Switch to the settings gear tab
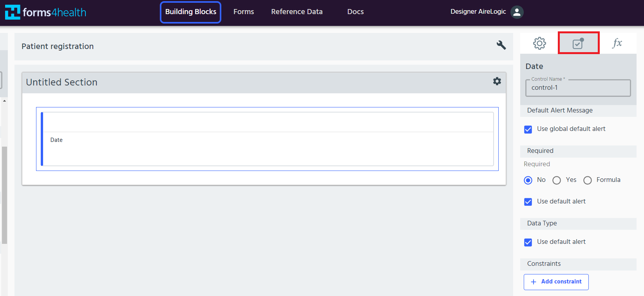 [x=539, y=43]
